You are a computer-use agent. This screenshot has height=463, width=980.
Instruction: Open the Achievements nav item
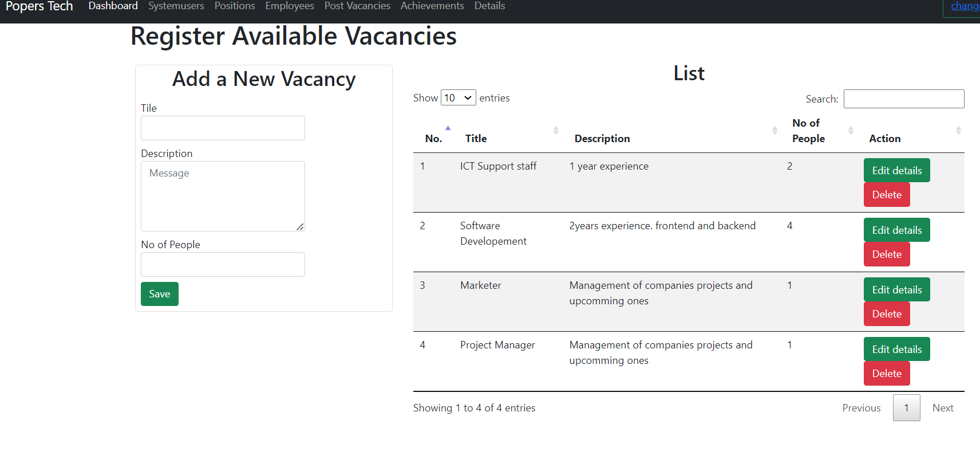click(x=432, y=6)
